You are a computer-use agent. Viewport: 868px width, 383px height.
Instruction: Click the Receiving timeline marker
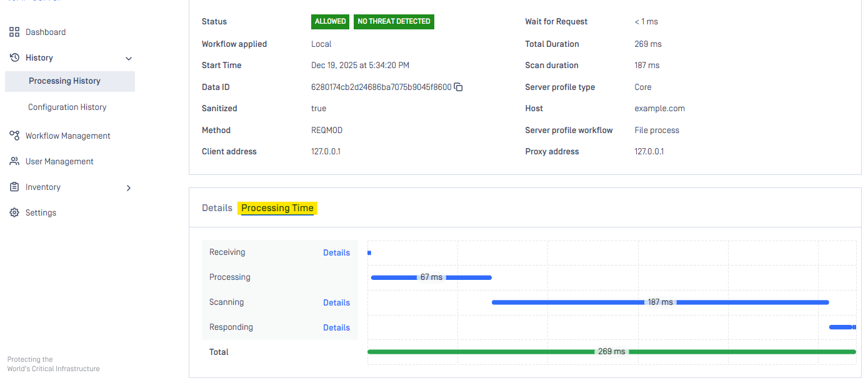369,252
